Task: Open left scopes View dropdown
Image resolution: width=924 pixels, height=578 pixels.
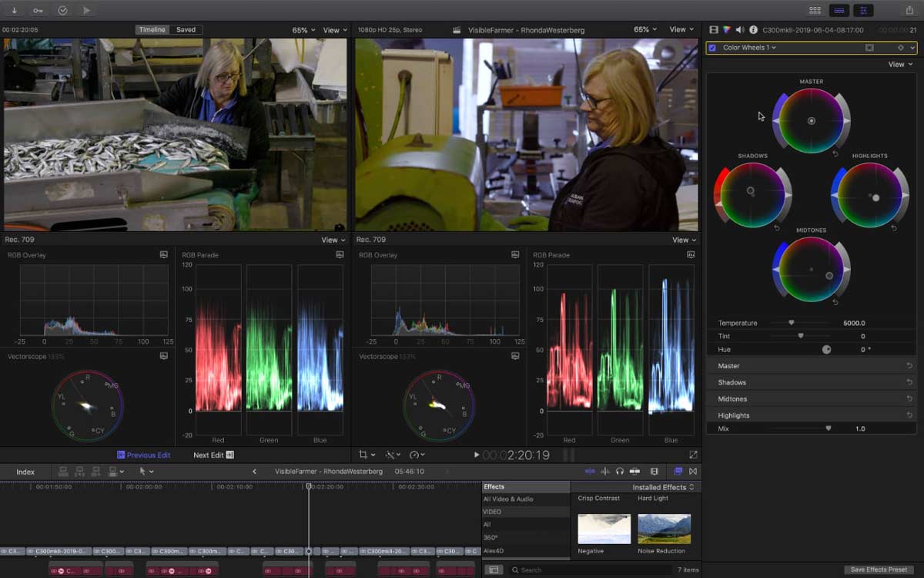Action: [333, 240]
